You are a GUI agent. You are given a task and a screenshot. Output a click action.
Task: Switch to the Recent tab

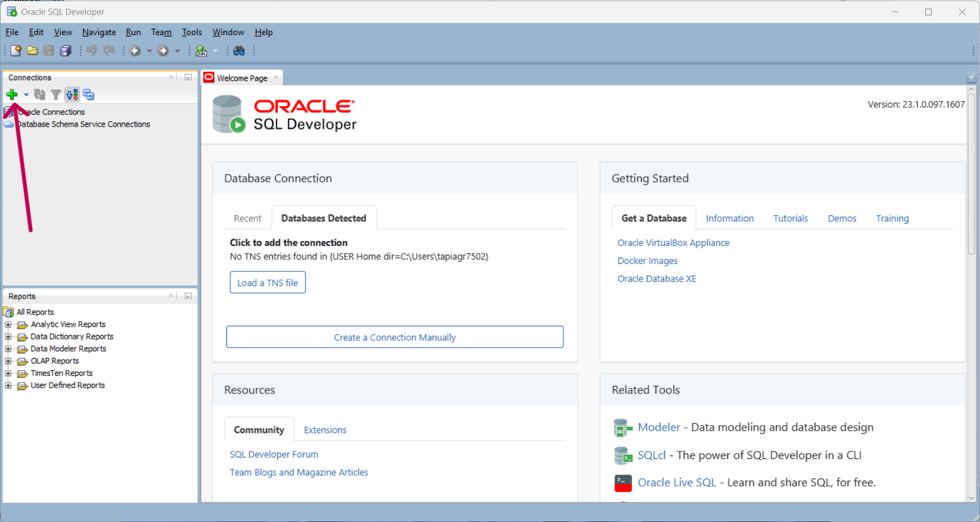coord(248,219)
